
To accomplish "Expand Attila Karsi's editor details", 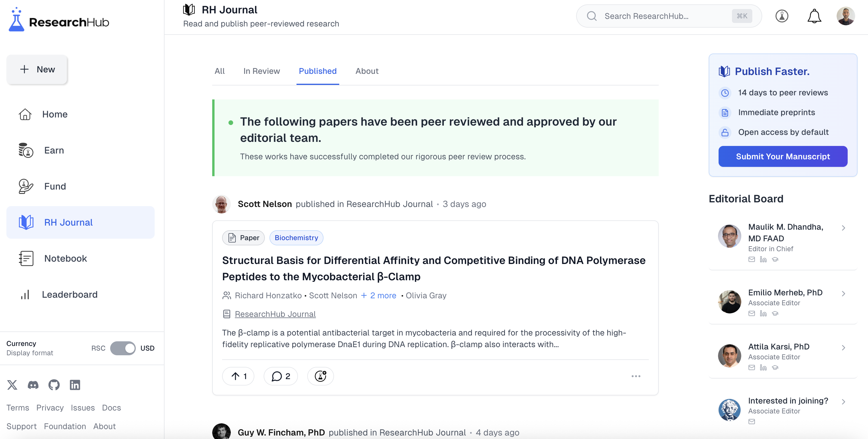I will [x=843, y=348].
